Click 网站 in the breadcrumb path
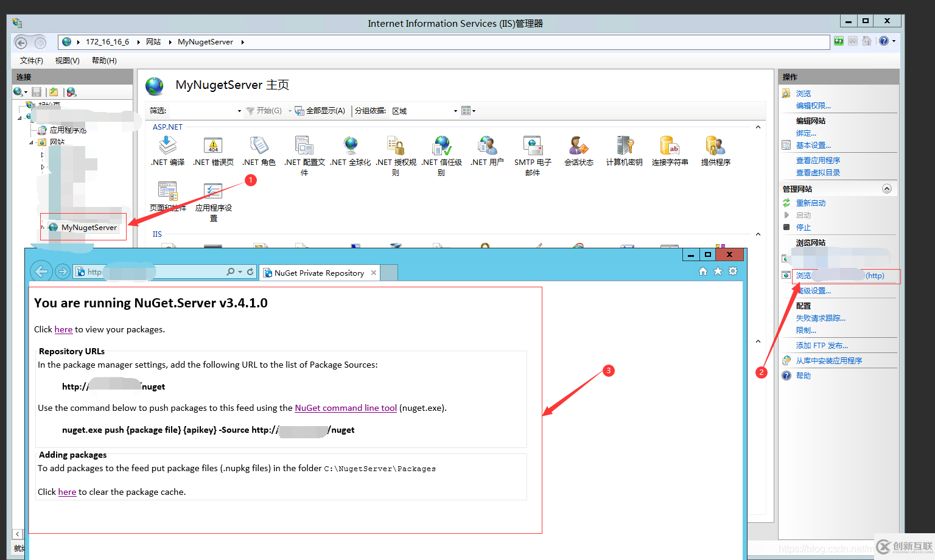The image size is (935, 560). [153, 42]
